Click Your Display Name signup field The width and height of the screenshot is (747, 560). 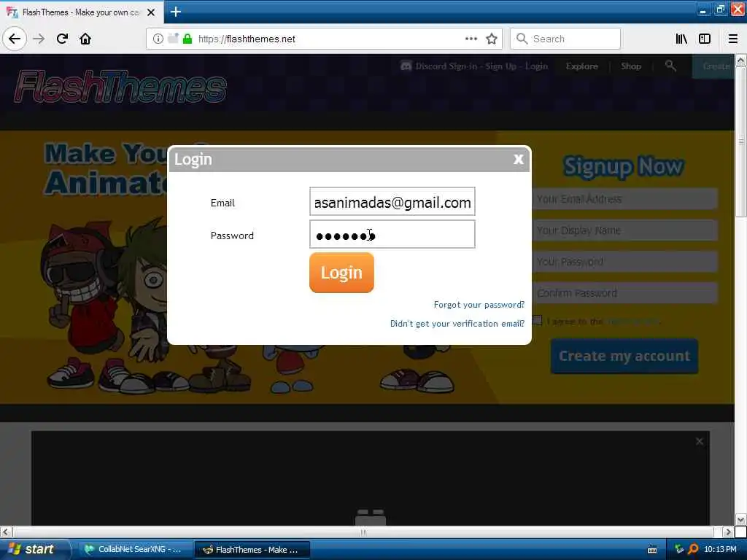[624, 230]
